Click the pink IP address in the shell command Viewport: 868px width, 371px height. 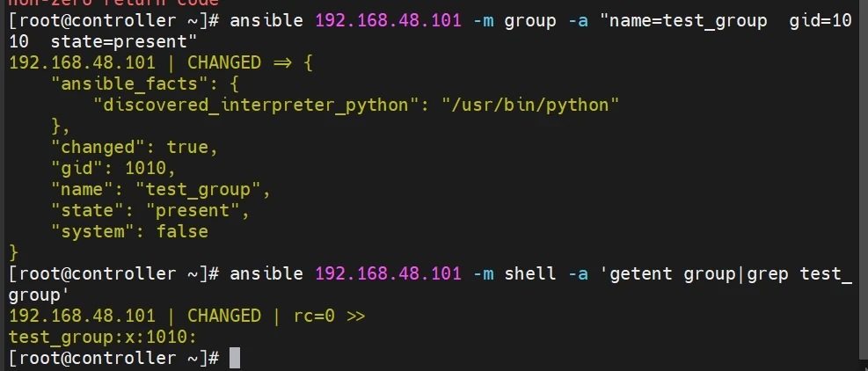[x=388, y=273]
